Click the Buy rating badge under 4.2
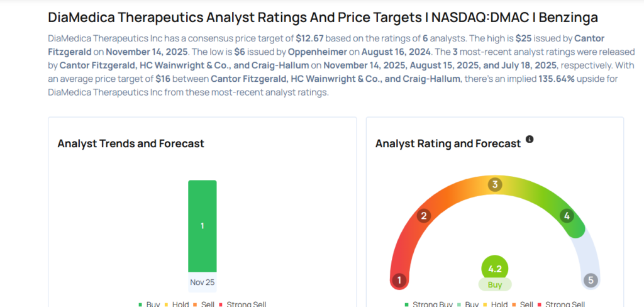Viewport: 644px width, 307px height. [x=495, y=284]
